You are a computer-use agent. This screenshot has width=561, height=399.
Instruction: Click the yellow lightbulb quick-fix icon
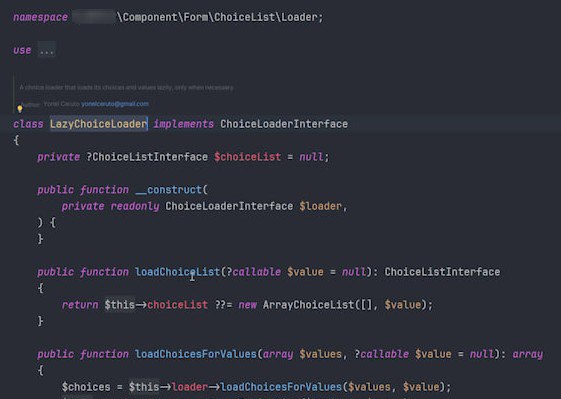(20, 108)
